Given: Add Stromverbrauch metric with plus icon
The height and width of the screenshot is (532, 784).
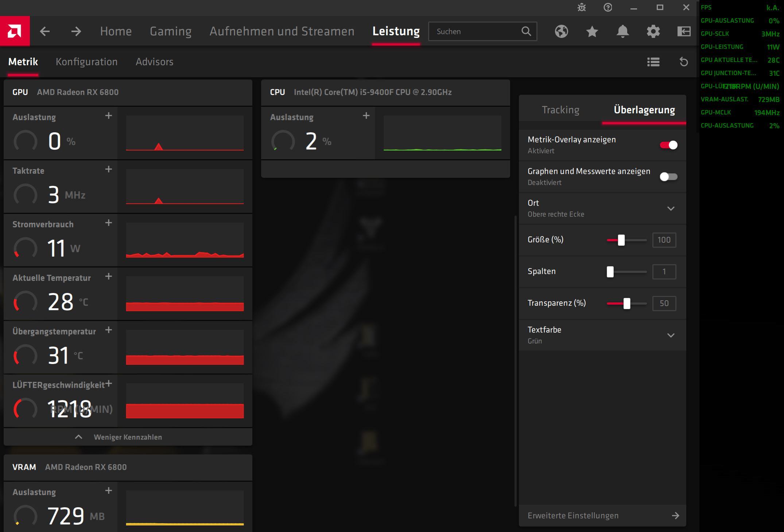Looking at the screenshot, I should click(109, 223).
